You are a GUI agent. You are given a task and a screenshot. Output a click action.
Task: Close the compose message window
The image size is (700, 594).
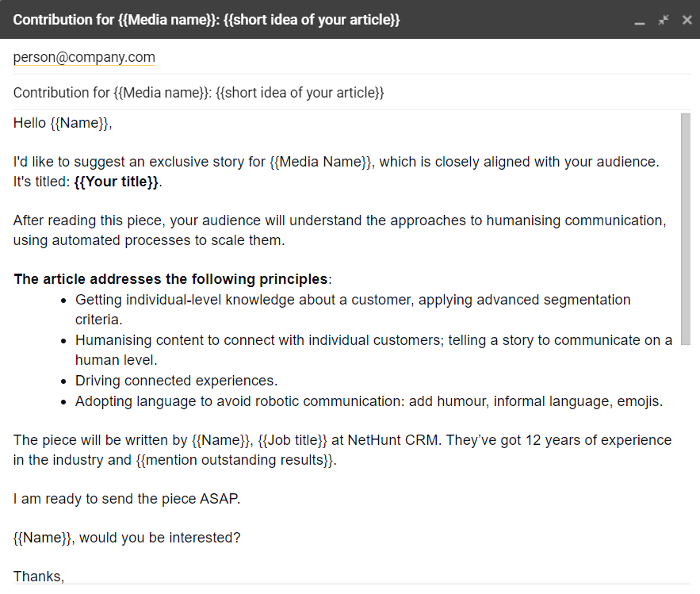coord(687,20)
